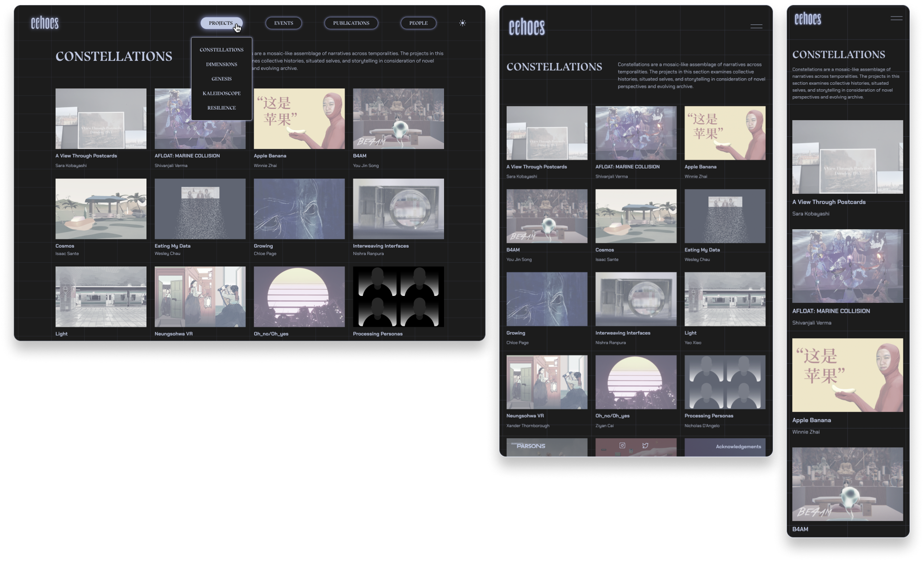Choose Dimensions in the dropdown menu
This screenshot has width=924, height=561.
[x=222, y=64]
